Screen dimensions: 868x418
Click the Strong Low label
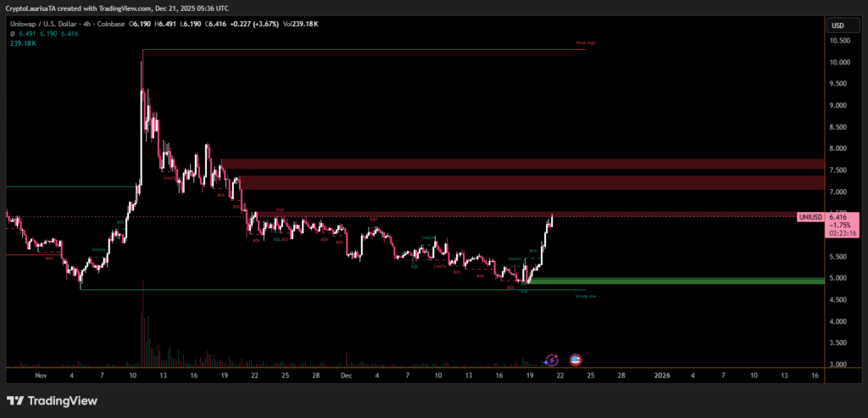point(585,296)
